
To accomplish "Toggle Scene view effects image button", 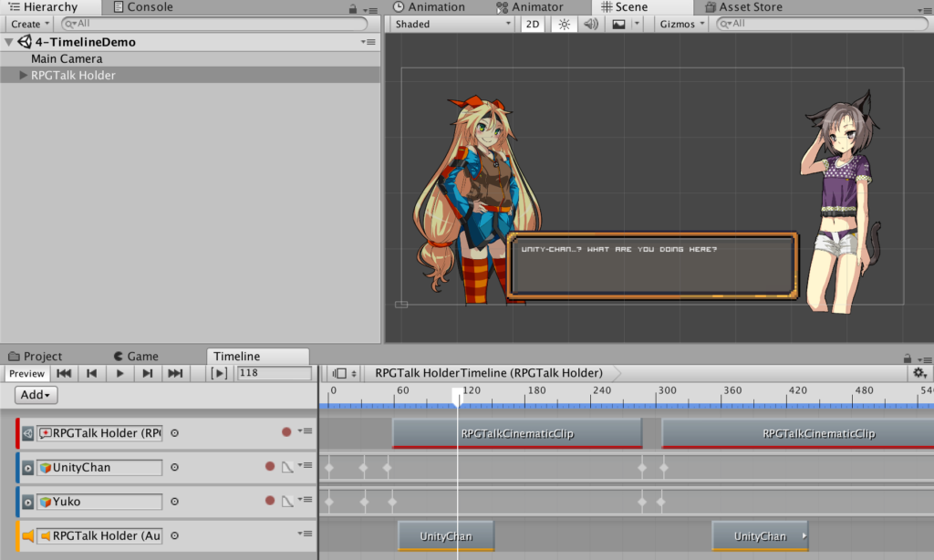I will pos(619,24).
